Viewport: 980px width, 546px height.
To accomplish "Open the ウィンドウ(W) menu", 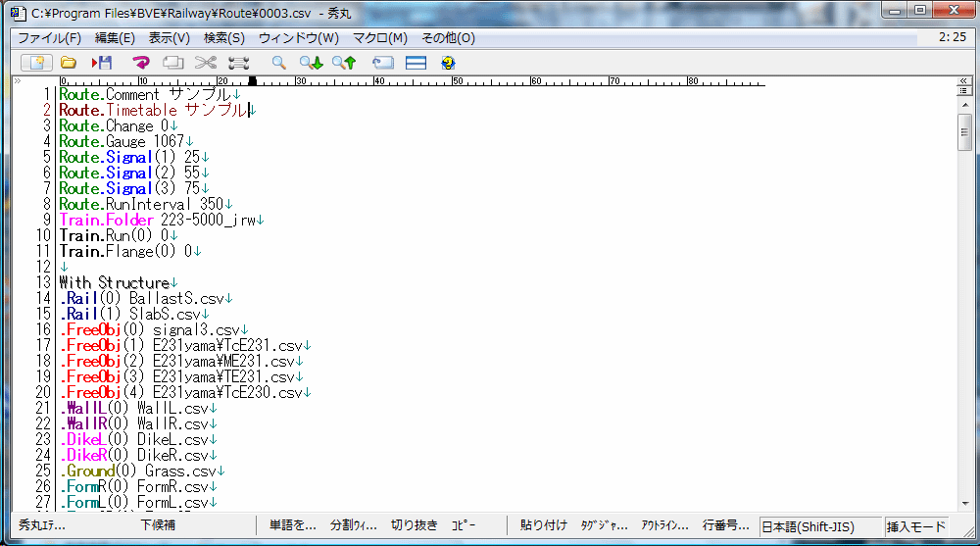I will point(299,38).
